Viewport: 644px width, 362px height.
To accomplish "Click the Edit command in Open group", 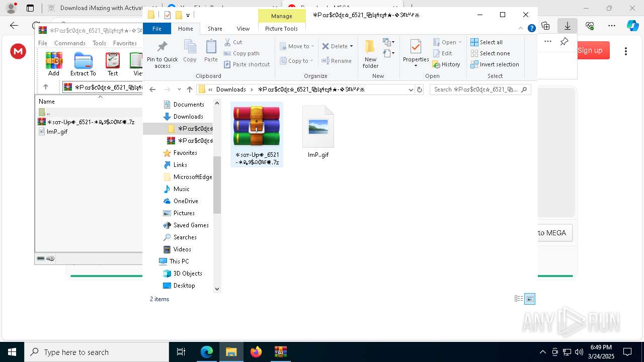I will pos(442,53).
